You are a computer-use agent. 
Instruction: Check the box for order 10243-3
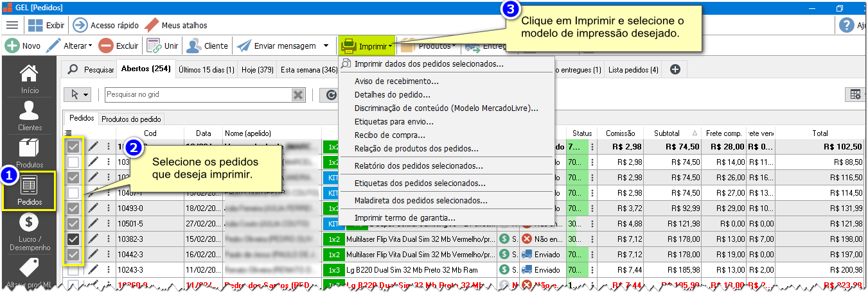point(74,269)
